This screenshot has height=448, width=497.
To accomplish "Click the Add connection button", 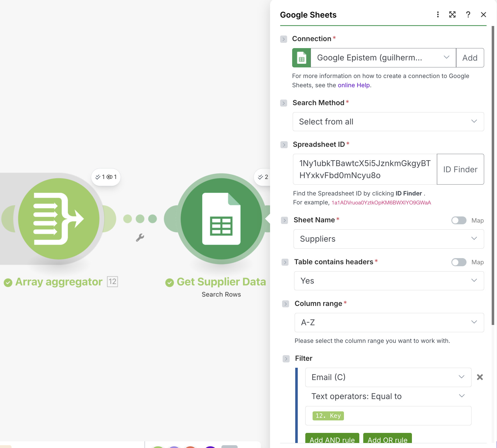I will coord(470,58).
